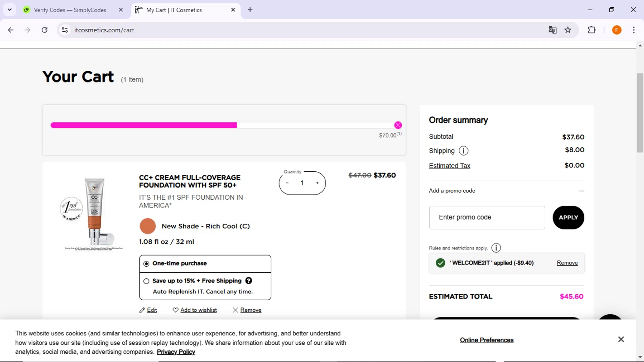This screenshot has height=362, width=644.
Task: Click the crossed-out $47.00 original price
Action: click(x=360, y=175)
